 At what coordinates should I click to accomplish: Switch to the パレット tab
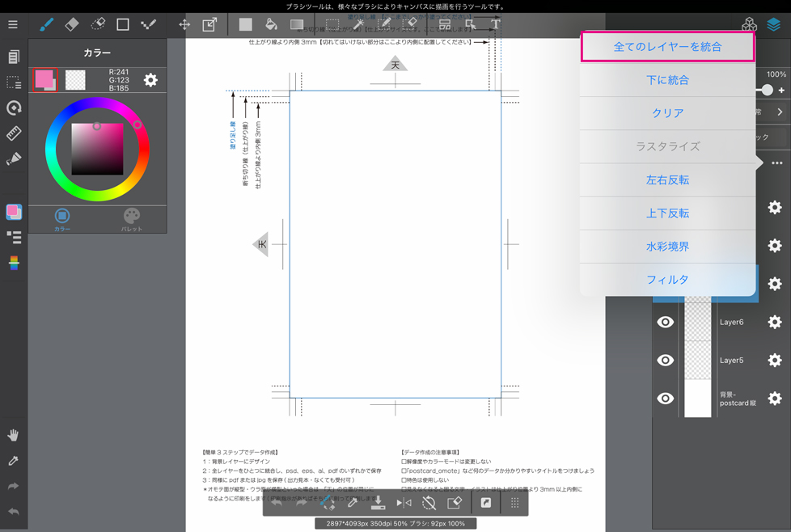pos(131,219)
